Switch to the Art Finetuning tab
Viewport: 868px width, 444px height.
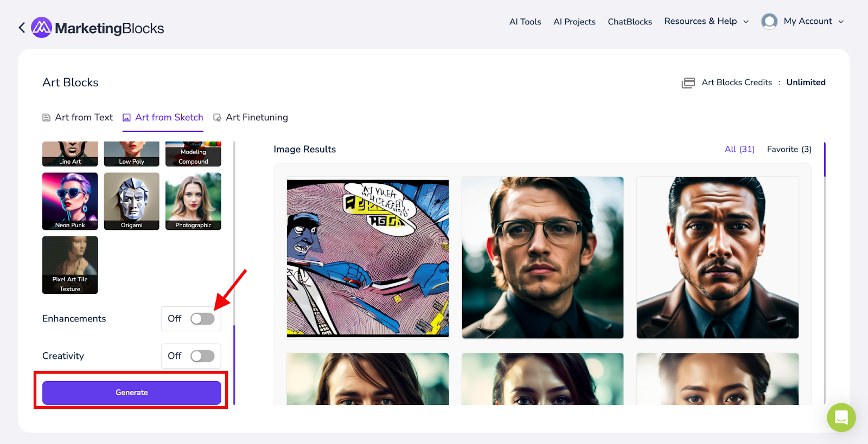tap(251, 117)
